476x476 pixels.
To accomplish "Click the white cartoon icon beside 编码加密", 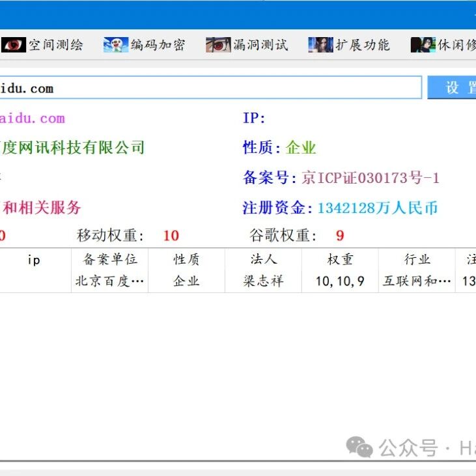I will pos(116,45).
